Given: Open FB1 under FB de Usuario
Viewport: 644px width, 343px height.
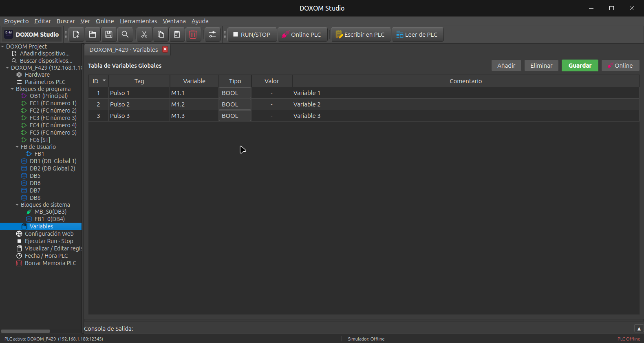Looking at the screenshot, I should 39,154.
